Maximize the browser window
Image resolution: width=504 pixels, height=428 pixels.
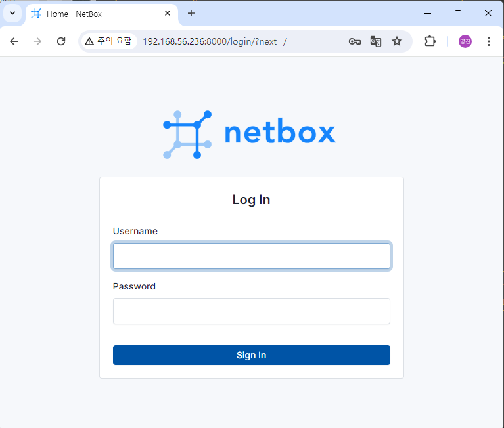click(458, 14)
